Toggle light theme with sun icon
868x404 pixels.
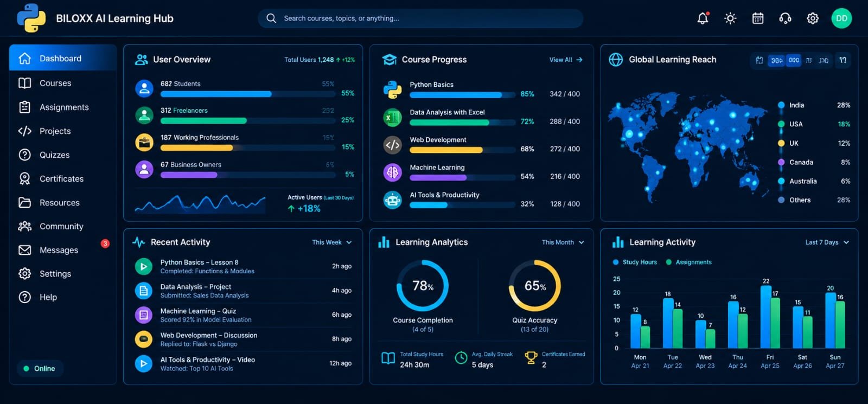click(730, 18)
